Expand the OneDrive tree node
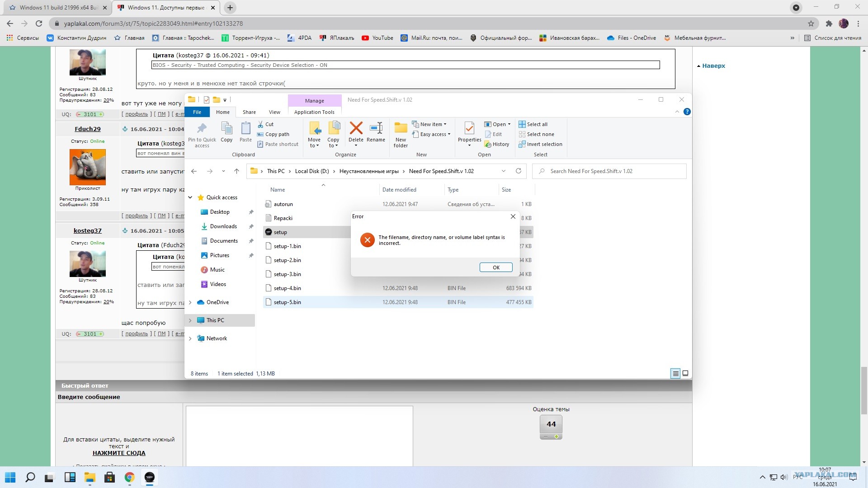Viewport: 868px width, 488px height. pyautogui.click(x=190, y=302)
